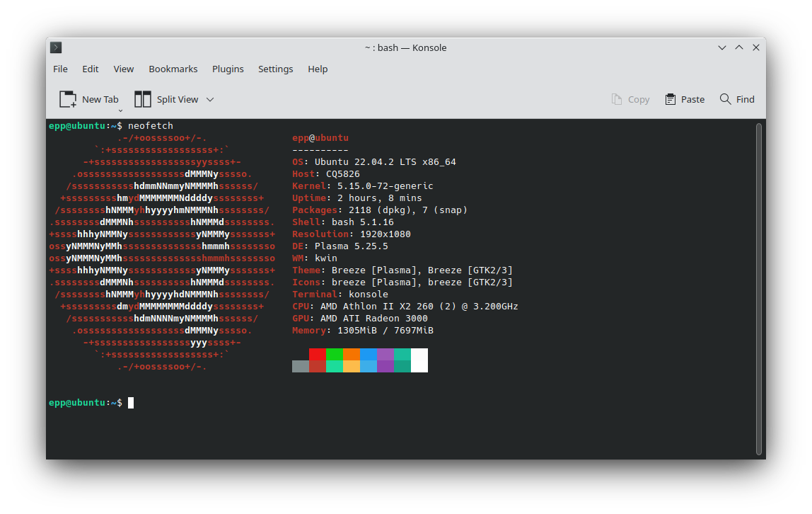Click the 'neofetch' command text
812x514 pixels.
click(151, 126)
